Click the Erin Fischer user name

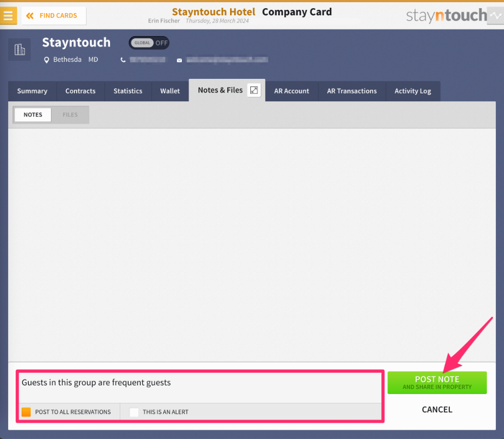tap(164, 21)
